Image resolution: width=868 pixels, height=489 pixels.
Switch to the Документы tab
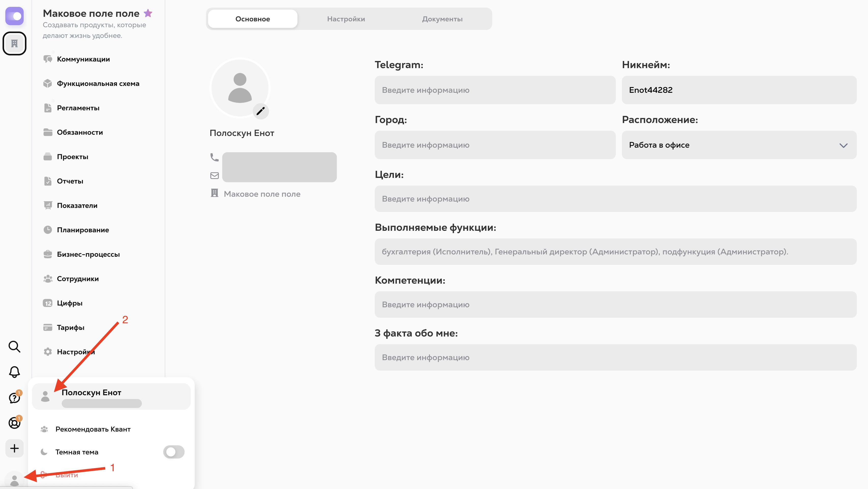[x=442, y=19]
